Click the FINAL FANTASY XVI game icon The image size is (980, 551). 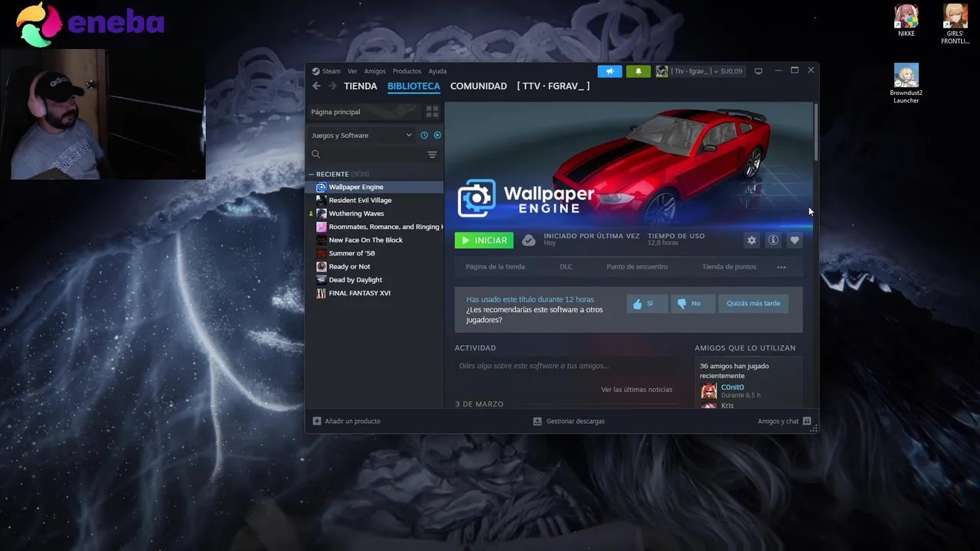[322, 293]
